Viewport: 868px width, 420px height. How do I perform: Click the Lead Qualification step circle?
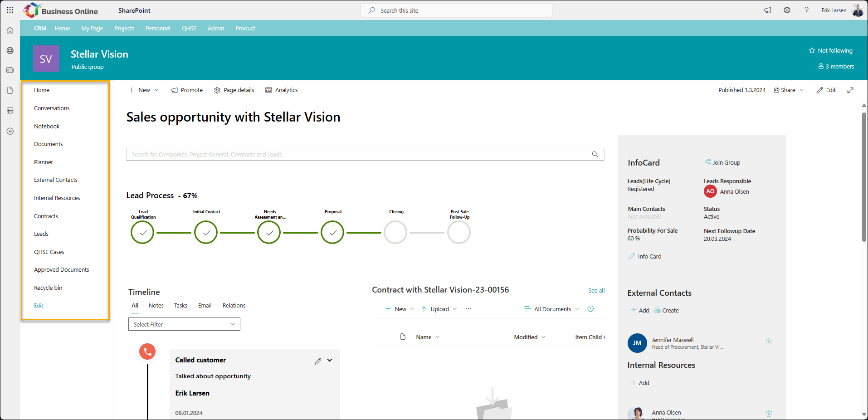tap(143, 233)
